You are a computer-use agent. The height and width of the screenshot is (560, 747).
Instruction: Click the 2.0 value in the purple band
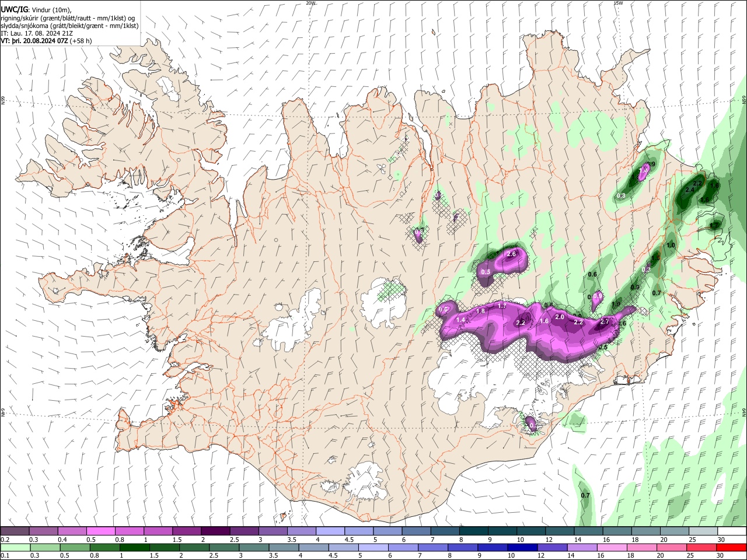point(559,317)
